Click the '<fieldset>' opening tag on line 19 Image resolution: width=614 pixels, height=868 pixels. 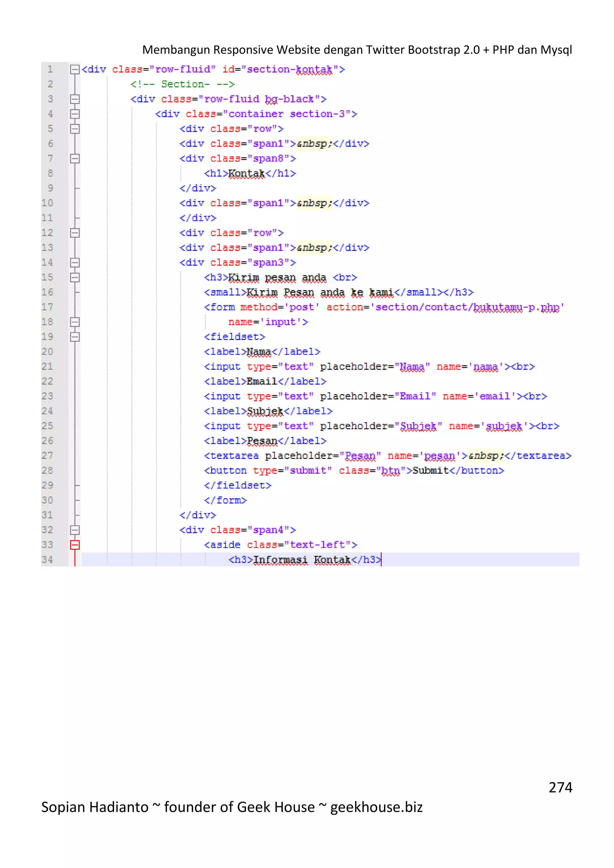[x=235, y=337]
